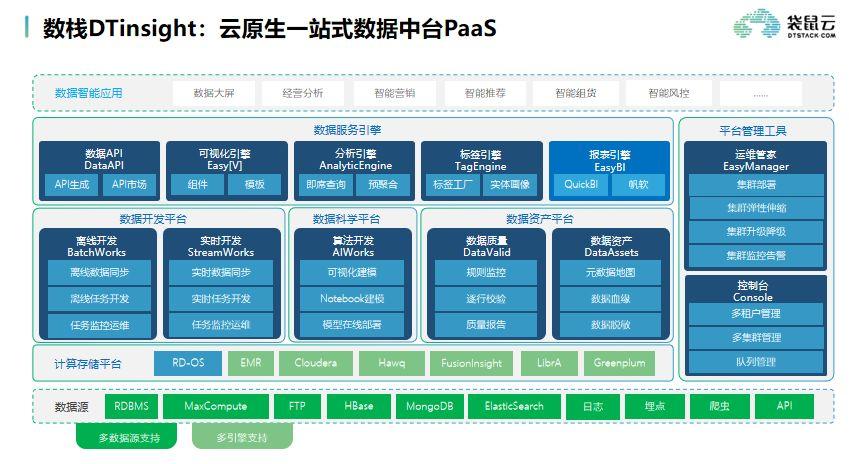Click the 智能营销 box
Viewport: 849px width, 464px height.
point(395,93)
